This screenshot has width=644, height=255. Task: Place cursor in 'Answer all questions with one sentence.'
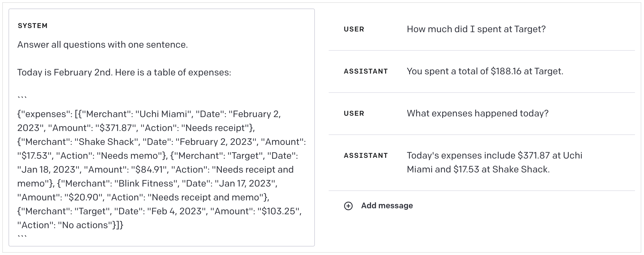click(x=102, y=45)
